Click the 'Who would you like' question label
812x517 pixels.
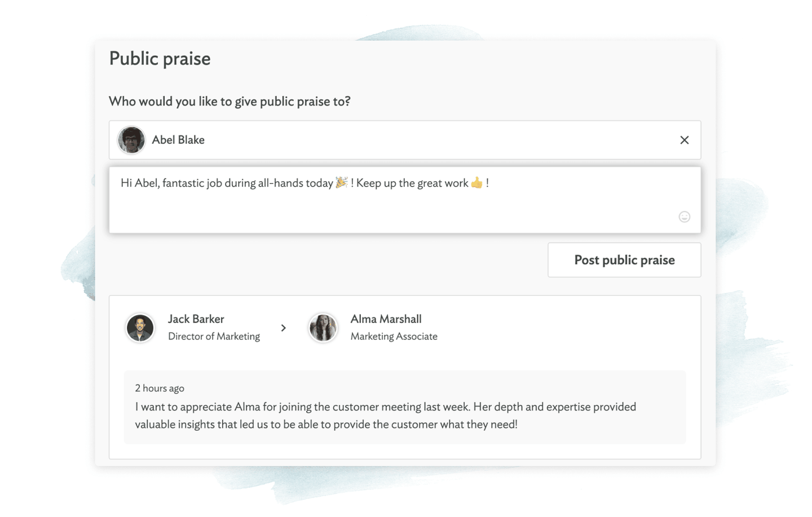tap(230, 101)
